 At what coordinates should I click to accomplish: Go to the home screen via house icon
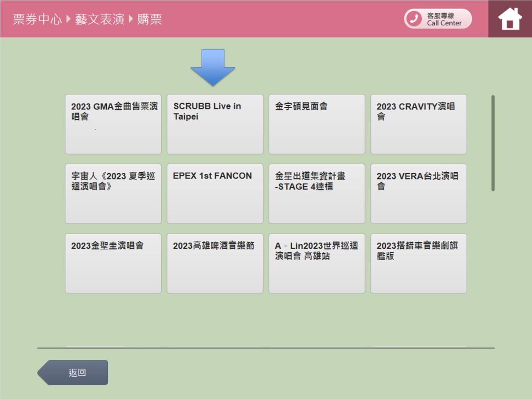tap(509, 19)
